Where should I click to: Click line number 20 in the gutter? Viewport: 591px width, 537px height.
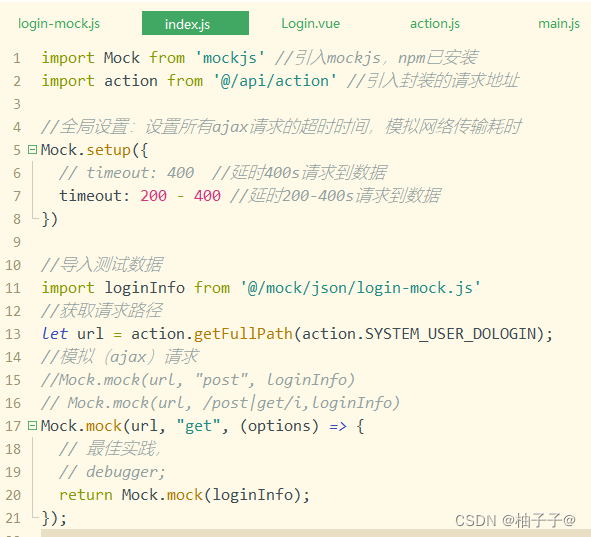(x=13, y=495)
